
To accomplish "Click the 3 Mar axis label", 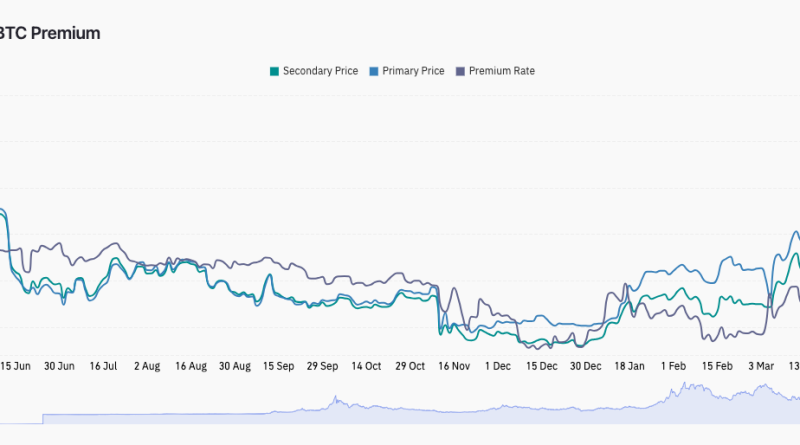I will point(761,366).
